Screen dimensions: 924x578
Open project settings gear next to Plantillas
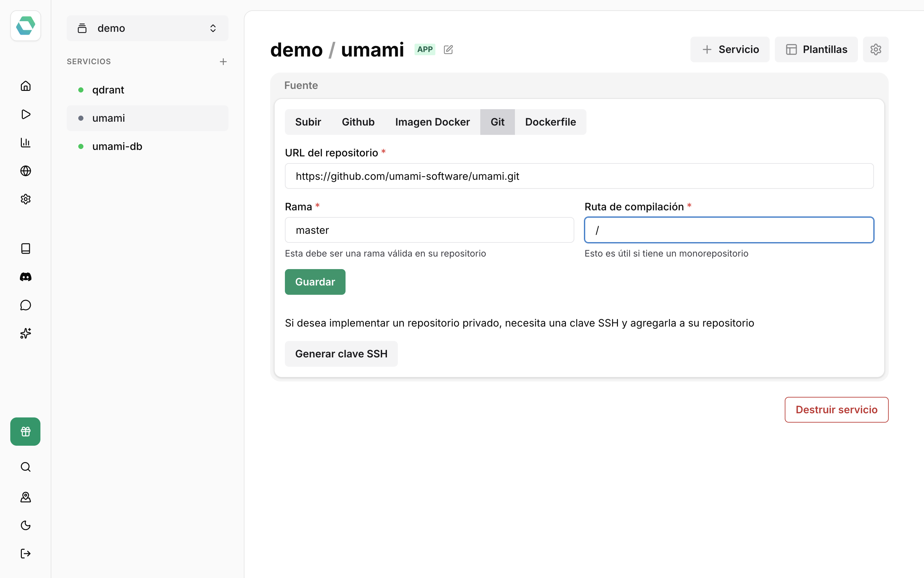pyautogui.click(x=876, y=49)
